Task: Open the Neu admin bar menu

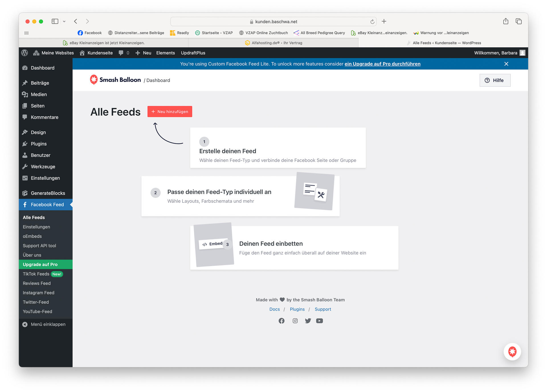Action: pos(144,53)
